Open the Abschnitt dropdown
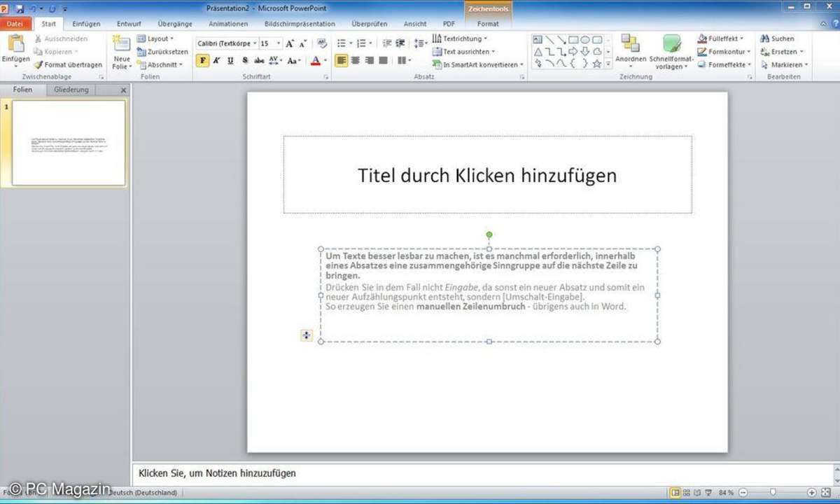Image resolution: width=840 pixels, height=504 pixels. point(160,64)
